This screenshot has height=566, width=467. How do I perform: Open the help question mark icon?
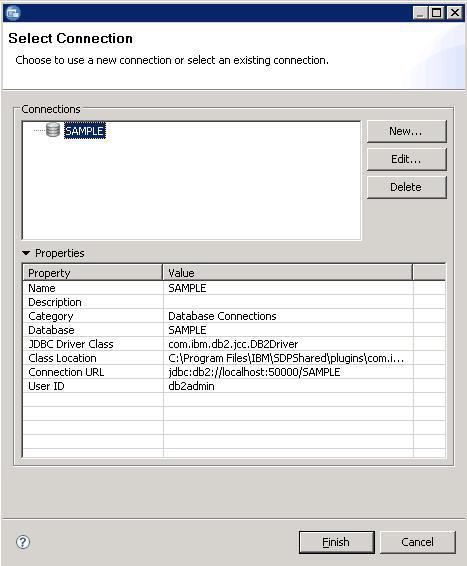pos(23,542)
